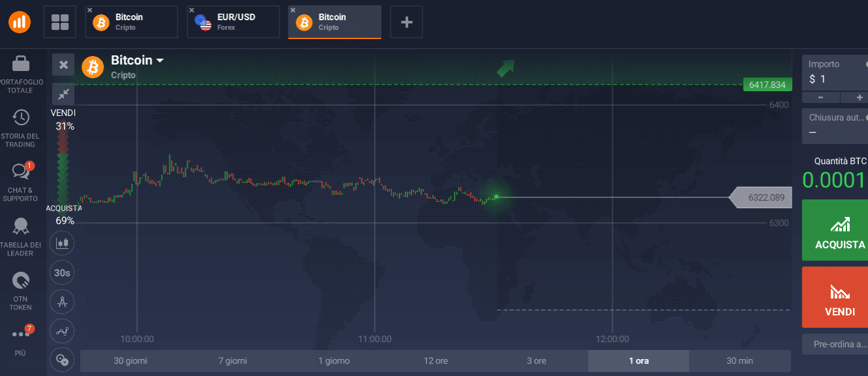Open OTN Token section
Viewport: 868px width, 376px height.
pyautogui.click(x=20, y=290)
